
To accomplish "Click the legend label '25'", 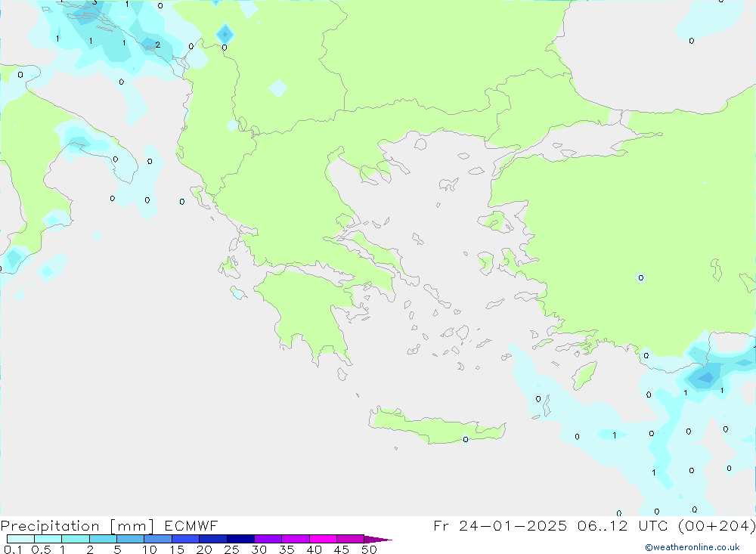I will coord(231,549).
